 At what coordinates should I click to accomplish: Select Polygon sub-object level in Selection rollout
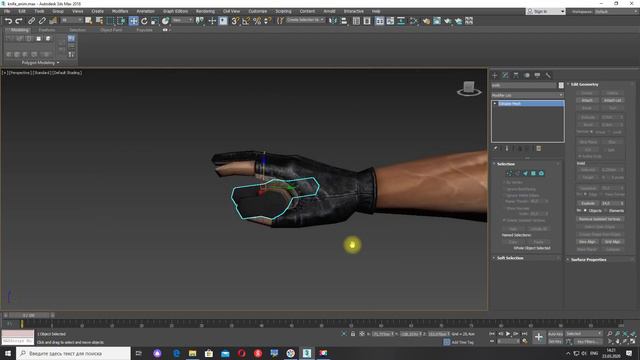[533, 173]
